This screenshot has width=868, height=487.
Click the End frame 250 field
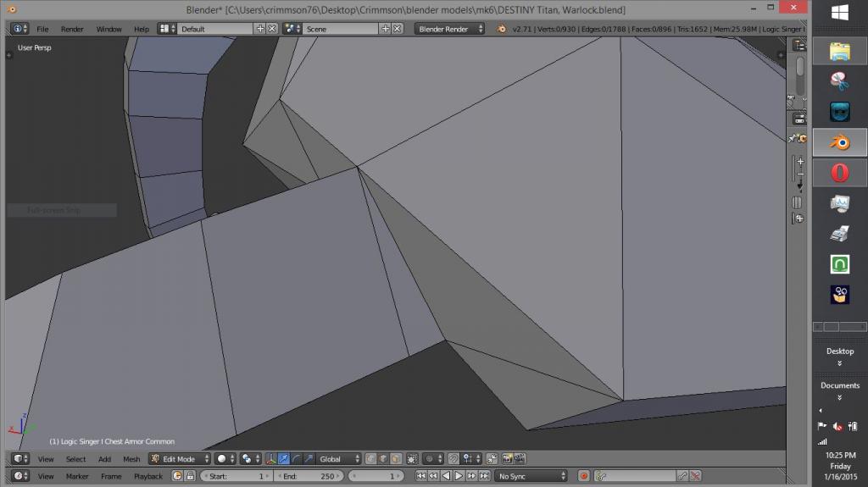pyautogui.click(x=309, y=476)
